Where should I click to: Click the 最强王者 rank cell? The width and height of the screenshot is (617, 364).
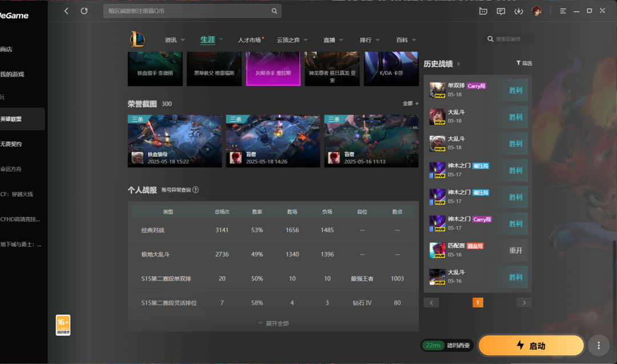pyautogui.click(x=362, y=279)
